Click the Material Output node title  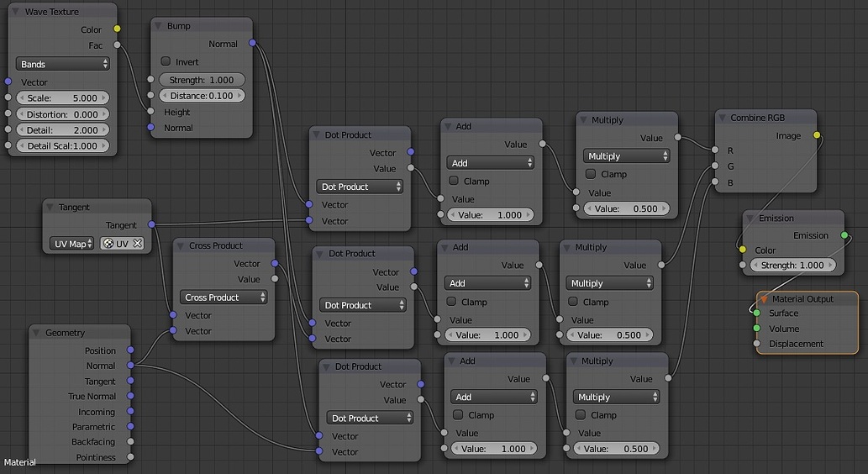point(802,298)
